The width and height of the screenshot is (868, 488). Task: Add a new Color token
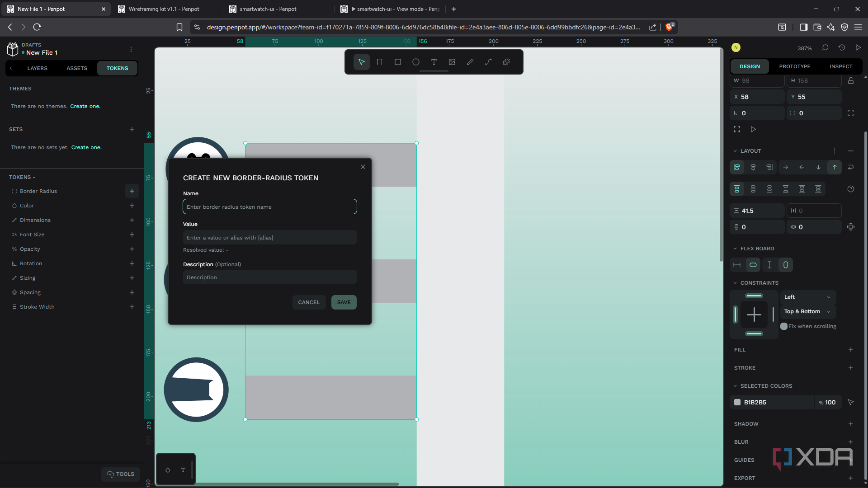pos(132,206)
